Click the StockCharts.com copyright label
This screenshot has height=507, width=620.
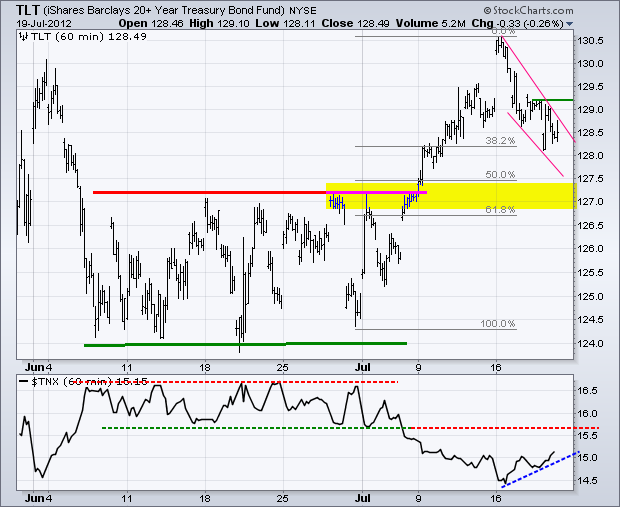528,10
